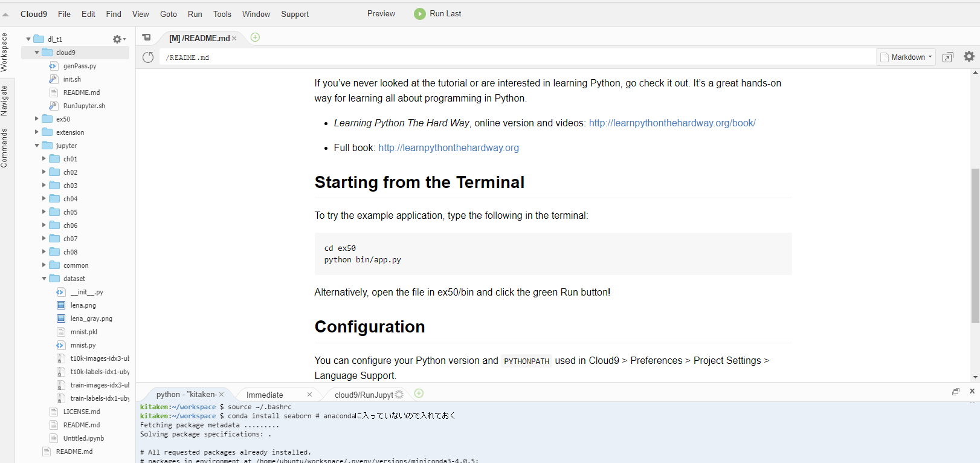980x463 pixels.
Task: Select __init__.py file icon
Action: coord(60,292)
